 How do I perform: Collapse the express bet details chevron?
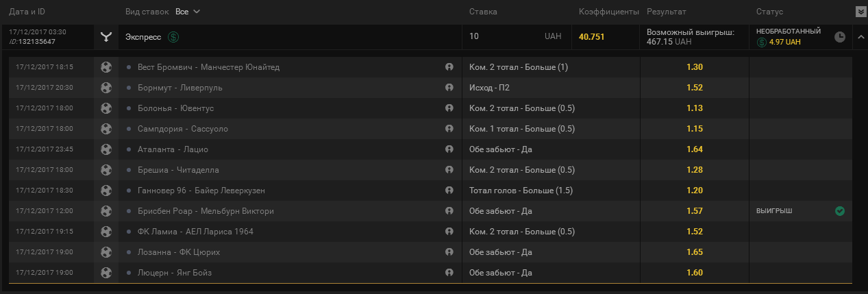tap(859, 37)
